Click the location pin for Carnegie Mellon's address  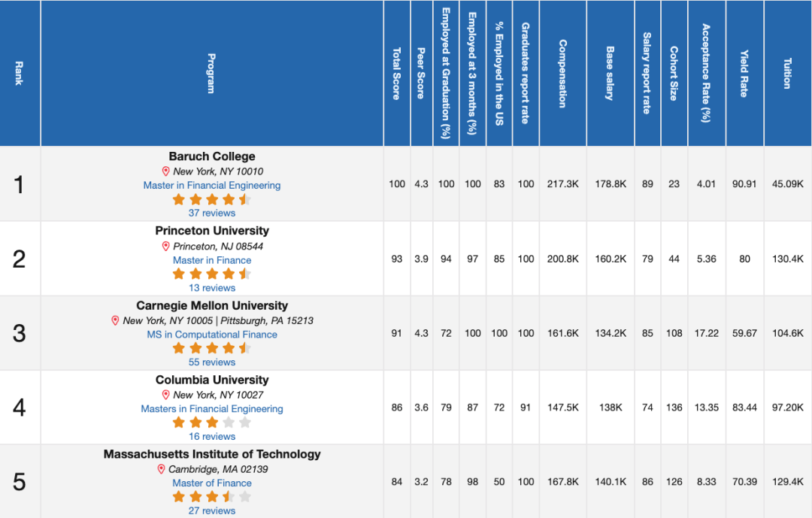click(115, 320)
